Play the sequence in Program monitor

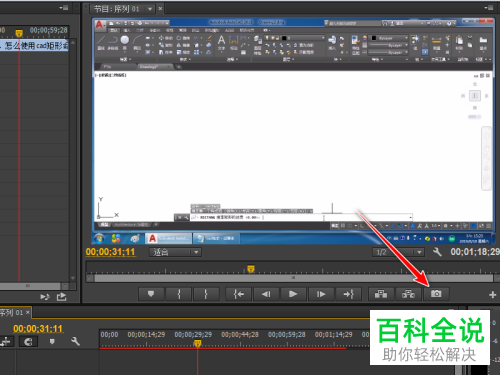click(293, 294)
